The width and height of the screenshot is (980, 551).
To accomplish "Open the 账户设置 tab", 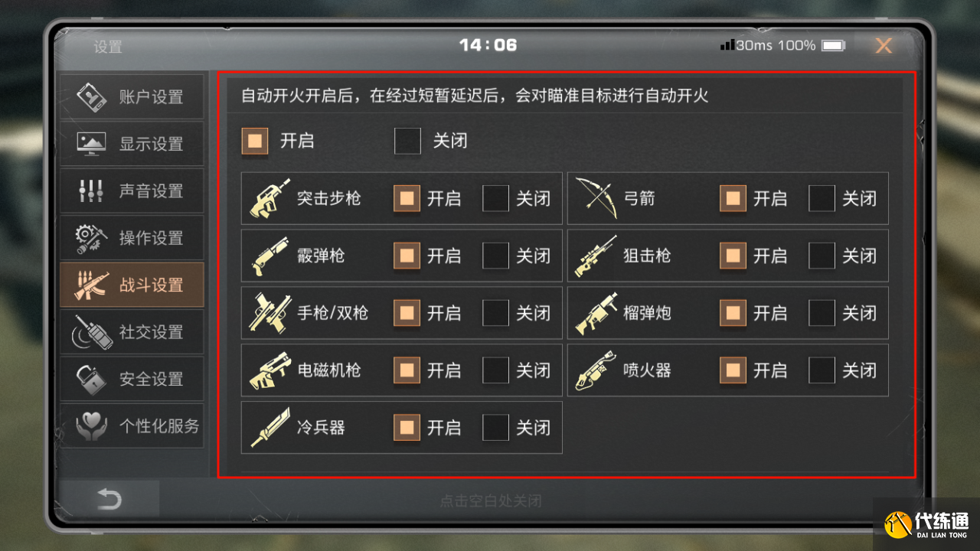I will tap(132, 97).
